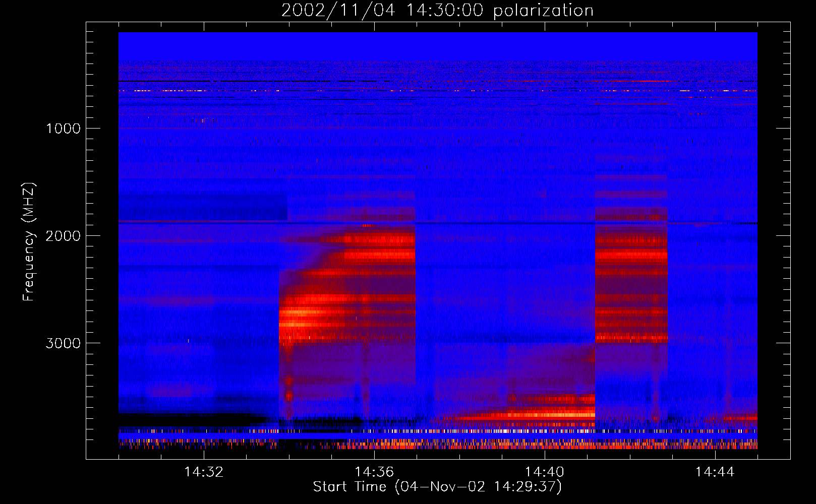Click the 2000 frequency tick label

tap(63, 236)
